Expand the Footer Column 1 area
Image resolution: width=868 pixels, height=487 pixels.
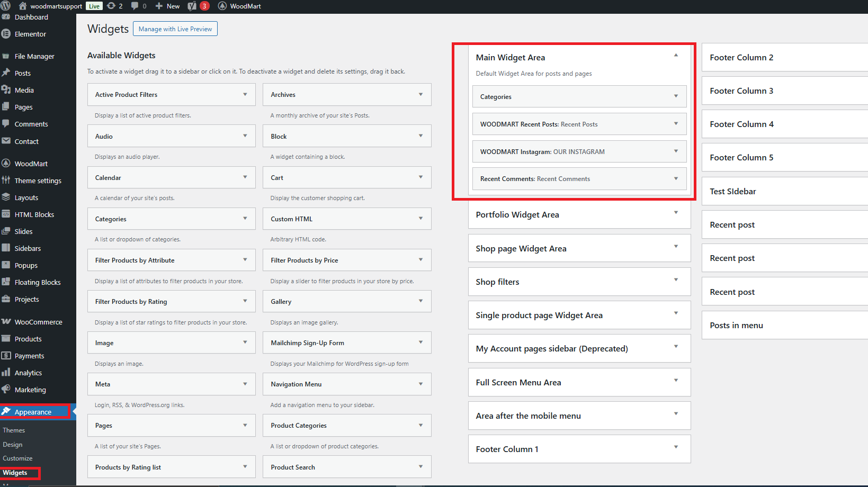pos(676,447)
